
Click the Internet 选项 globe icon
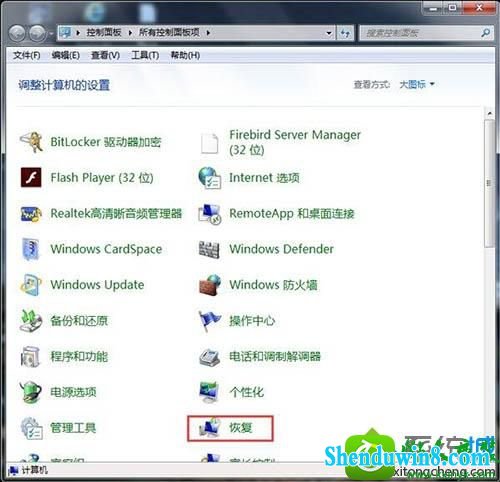point(210,178)
